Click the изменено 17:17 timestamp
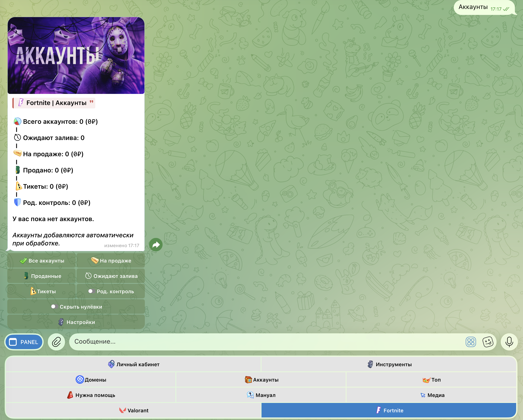This screenshot has width=523, height=420. pos(122,245)
